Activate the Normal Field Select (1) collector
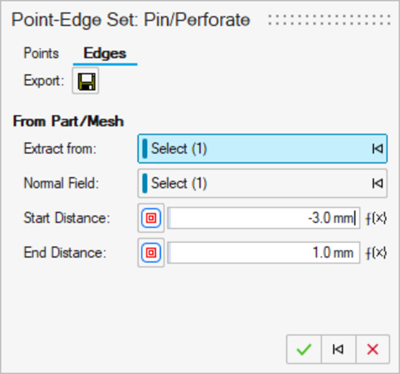The width and height of the screenshot is (400, 374). click(x=262, y=183)
